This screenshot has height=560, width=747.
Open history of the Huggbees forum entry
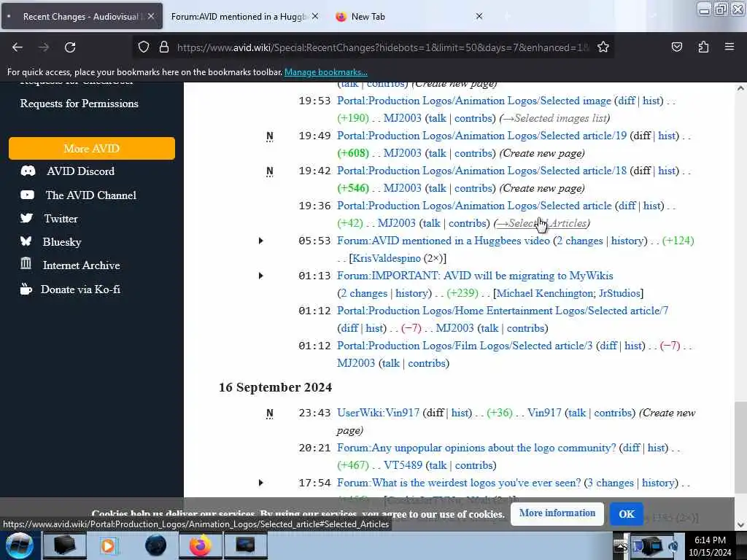pos(627,241)
